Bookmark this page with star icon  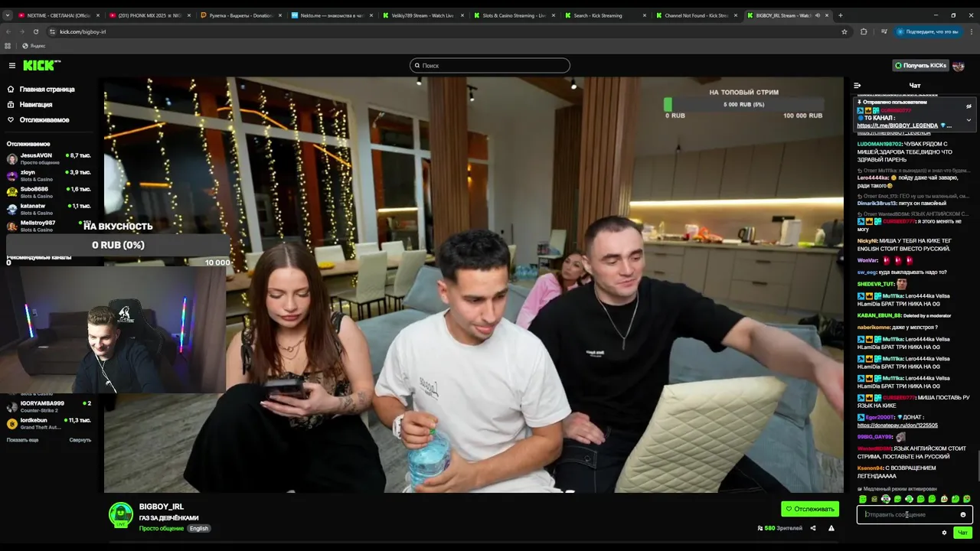(x=844, y=31)
